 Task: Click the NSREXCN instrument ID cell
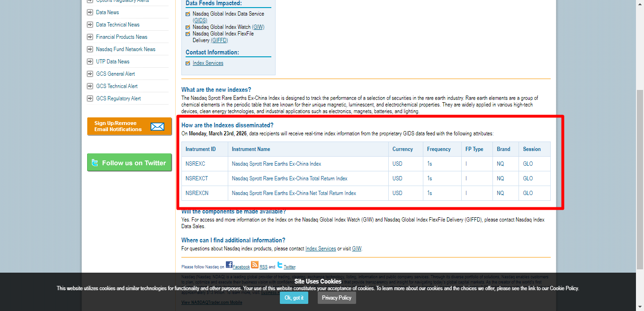click(206, 193)
